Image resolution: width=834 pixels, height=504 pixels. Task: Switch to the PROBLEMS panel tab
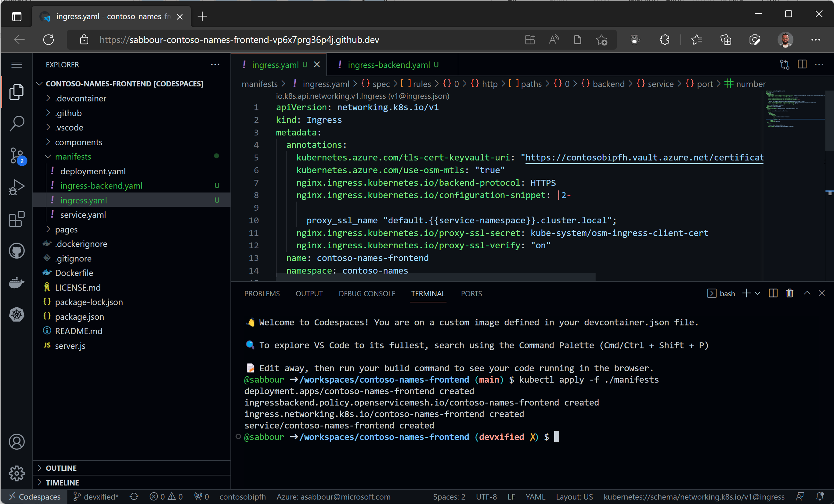point(262,293)
